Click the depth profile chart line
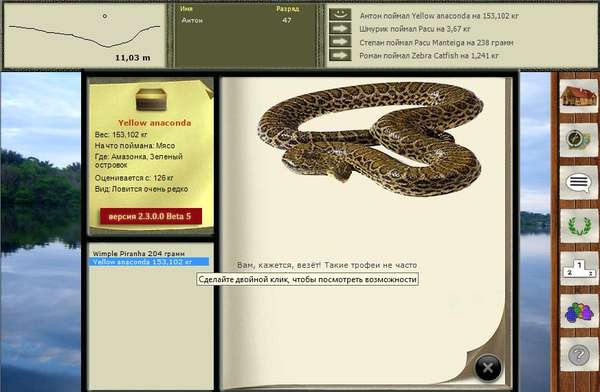The image size is (600, 392). [x=84, y=36]
